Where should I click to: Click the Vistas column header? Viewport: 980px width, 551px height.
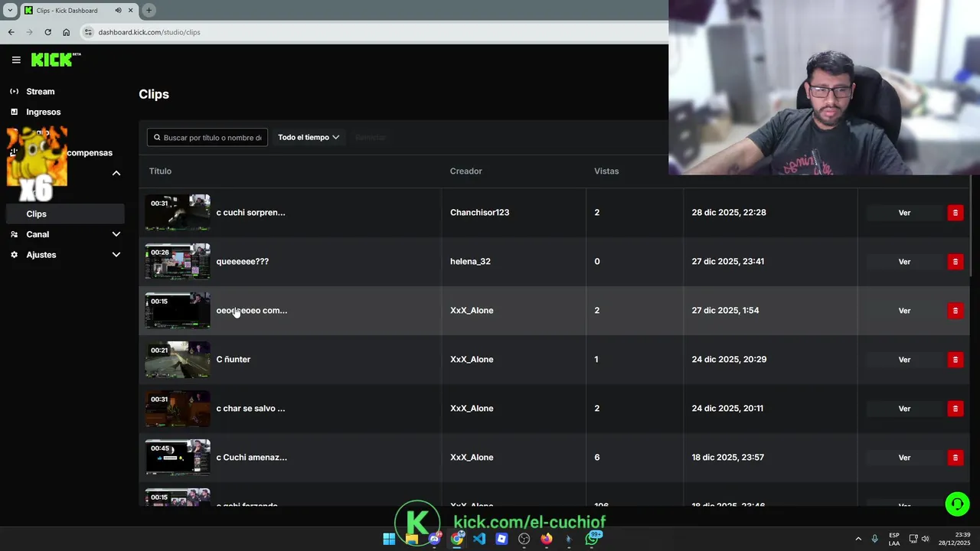[x=606, y=171]
